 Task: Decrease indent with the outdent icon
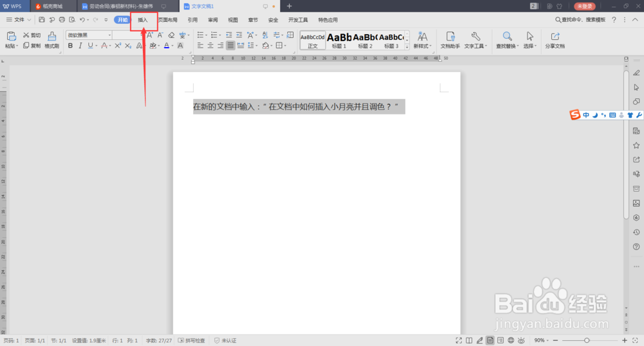click(229, 35)
